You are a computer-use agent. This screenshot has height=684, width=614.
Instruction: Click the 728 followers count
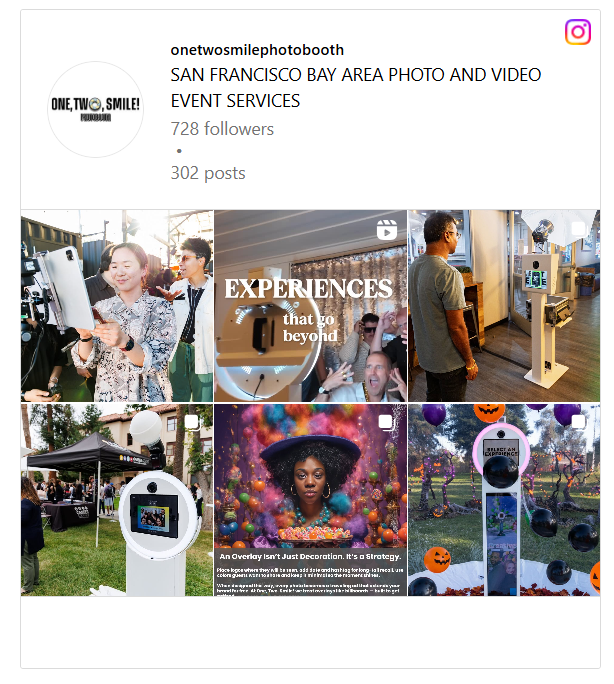(x=222, y=129)
